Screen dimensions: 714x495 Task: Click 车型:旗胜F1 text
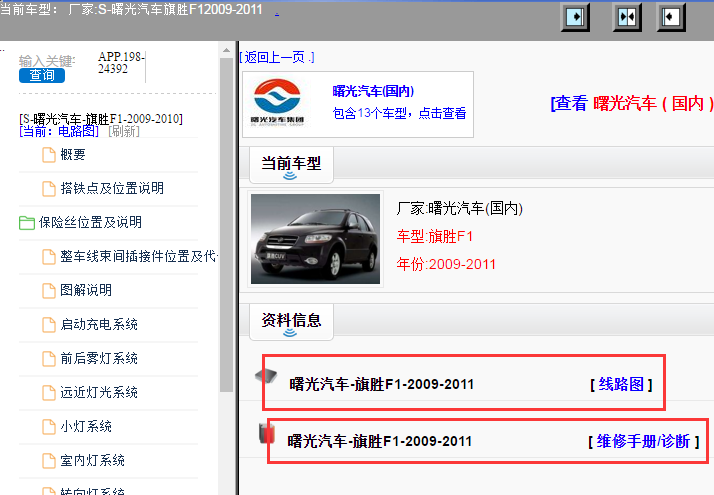click(434, 236)
